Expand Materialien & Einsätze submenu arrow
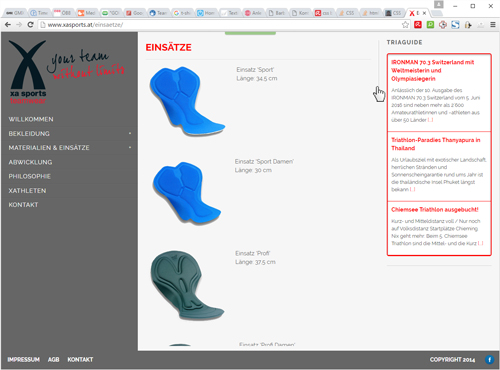Image resolution: width=500 pixels, height=370 pixels. point(130,147)
